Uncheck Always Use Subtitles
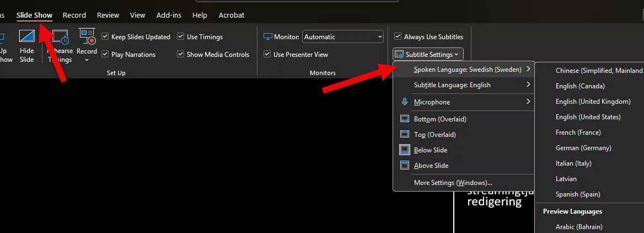The width and height of the screenshot is (644, 233). 398,37
